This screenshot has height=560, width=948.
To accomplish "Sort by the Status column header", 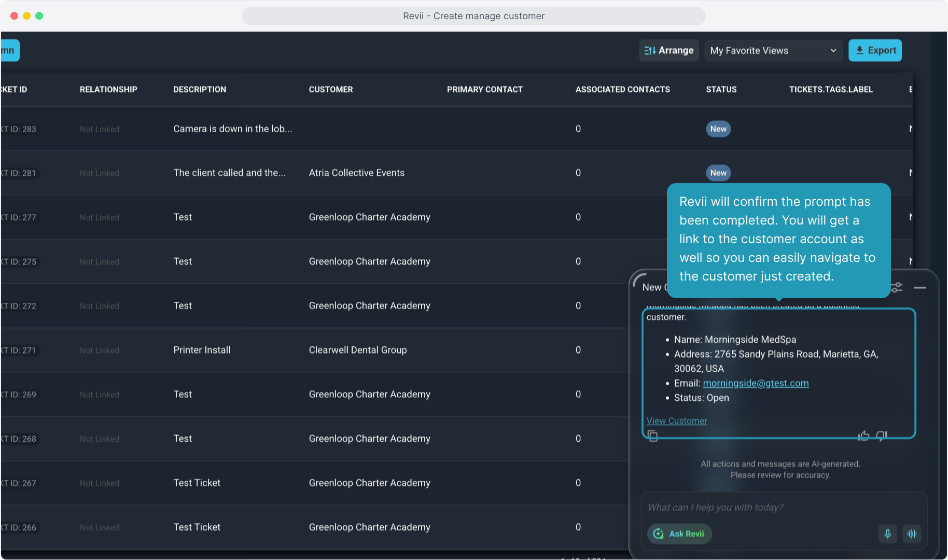I will 721,89.
